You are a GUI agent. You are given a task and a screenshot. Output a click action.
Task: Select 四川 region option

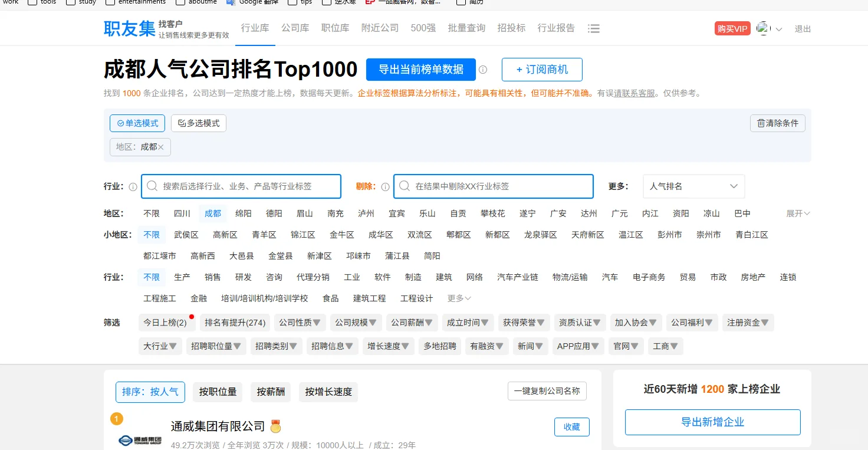[182, 213]
